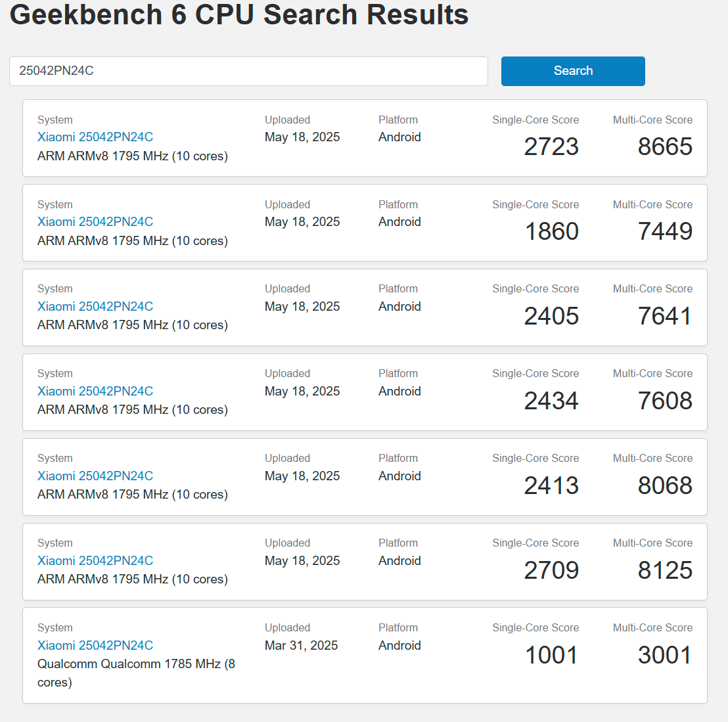This screenshot has height=722, width=728.
Task: Select the Mar 31, 2025 upload date
Action: [301, 646]
